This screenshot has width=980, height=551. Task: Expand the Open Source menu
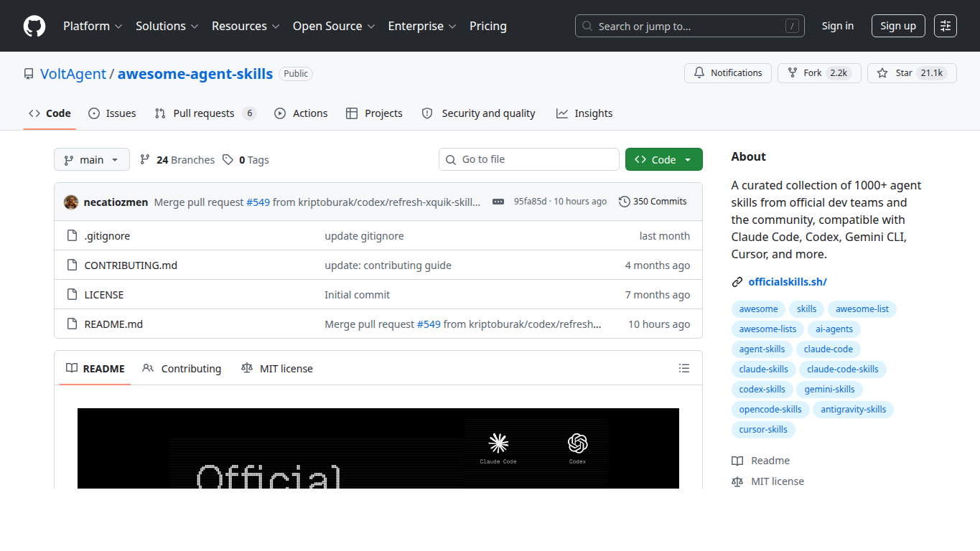334,26
